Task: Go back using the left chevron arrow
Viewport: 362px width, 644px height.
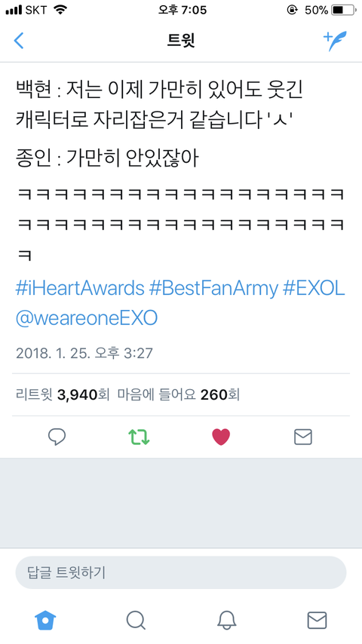Action: click(19, 41)
